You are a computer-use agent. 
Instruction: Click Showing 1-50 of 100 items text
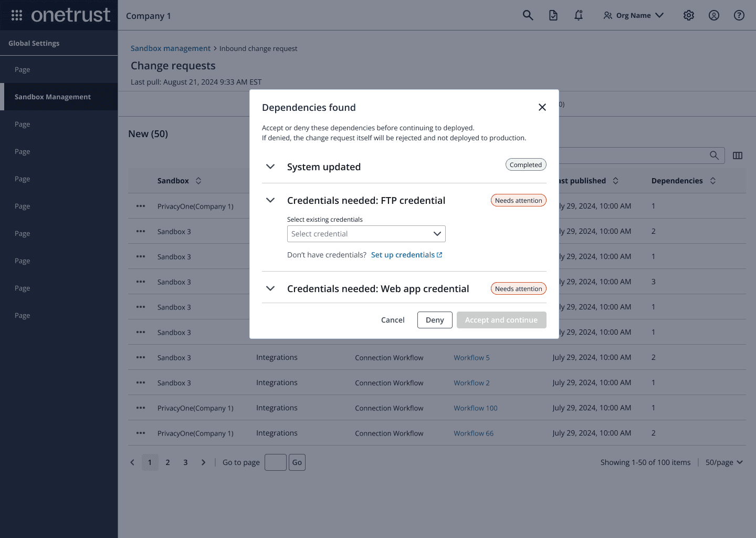click(x=646, y=462)
